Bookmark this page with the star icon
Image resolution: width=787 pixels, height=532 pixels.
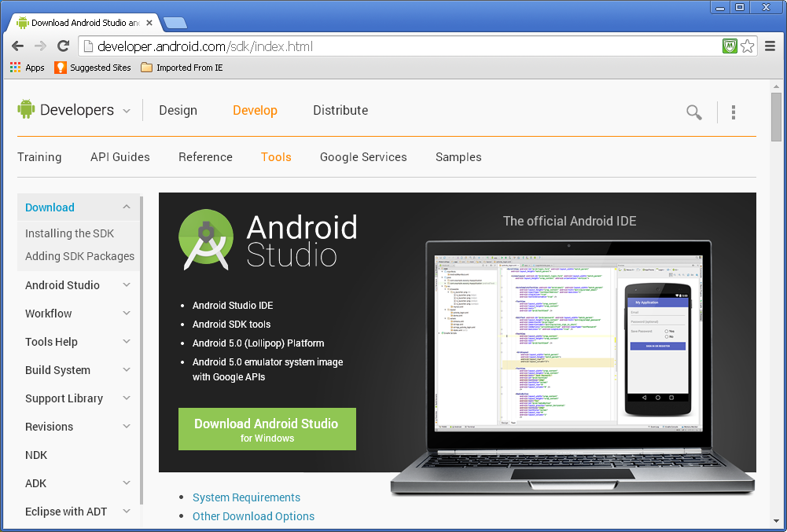tap(748, 46)
